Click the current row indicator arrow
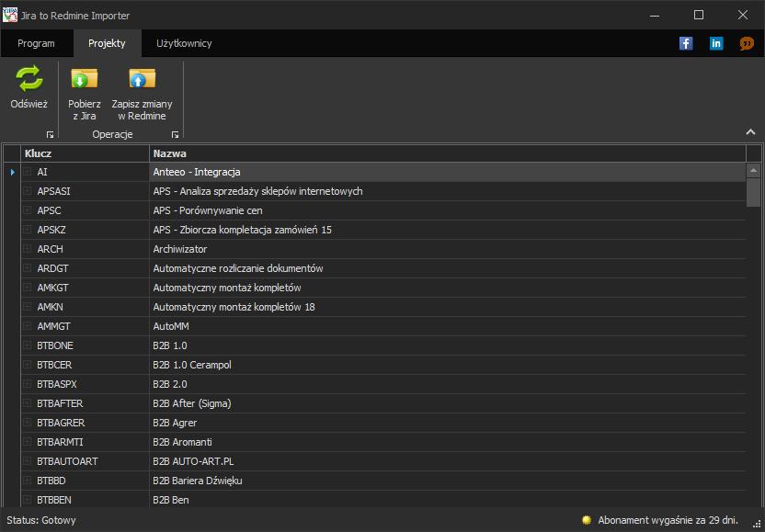Viewport: 765px width, 532px height. (12, 172)
